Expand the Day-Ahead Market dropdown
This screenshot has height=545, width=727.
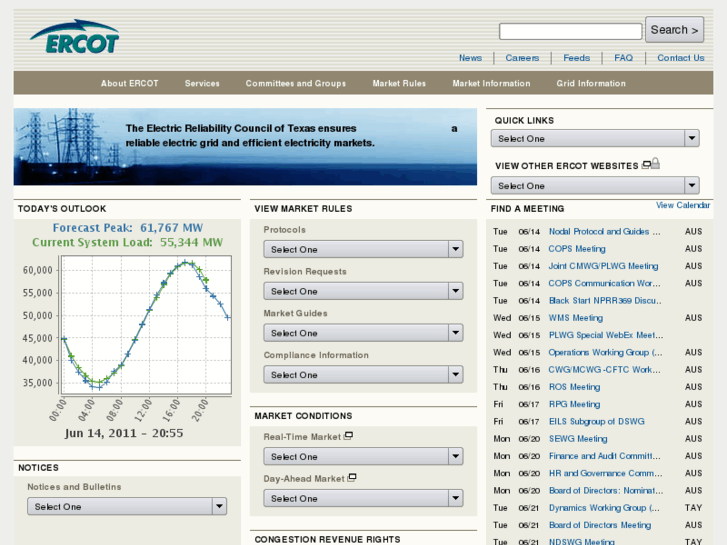click(x=364, y=498)
